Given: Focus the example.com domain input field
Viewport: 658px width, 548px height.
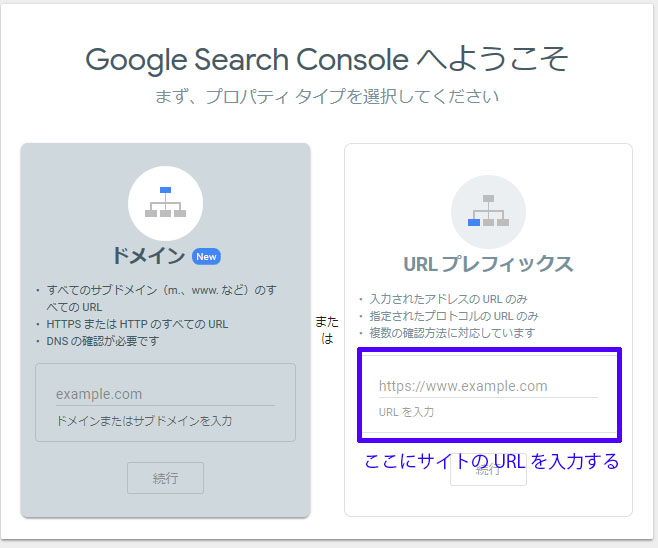Looking at the screenshot, I should coord(165,394).
